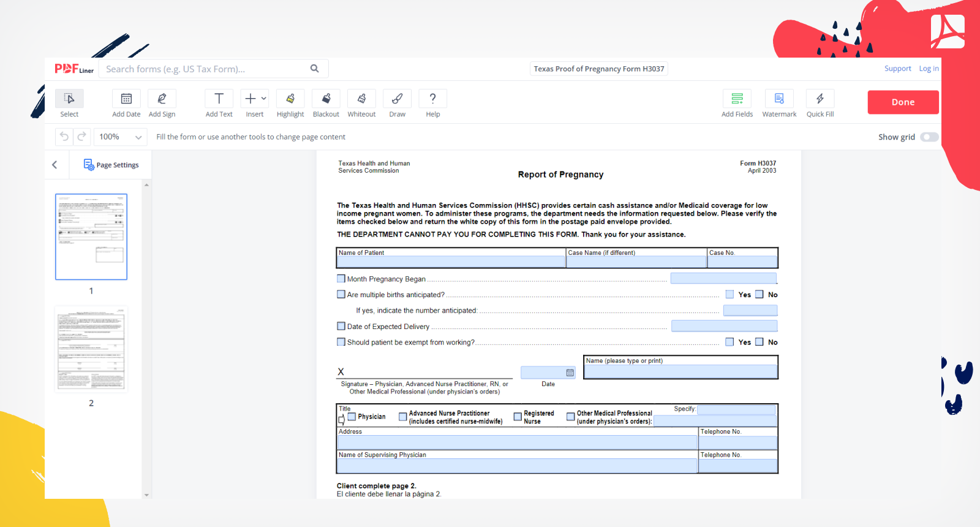Check No for exempt from working
Screen dimensions: 980x527
click(759, 342)
